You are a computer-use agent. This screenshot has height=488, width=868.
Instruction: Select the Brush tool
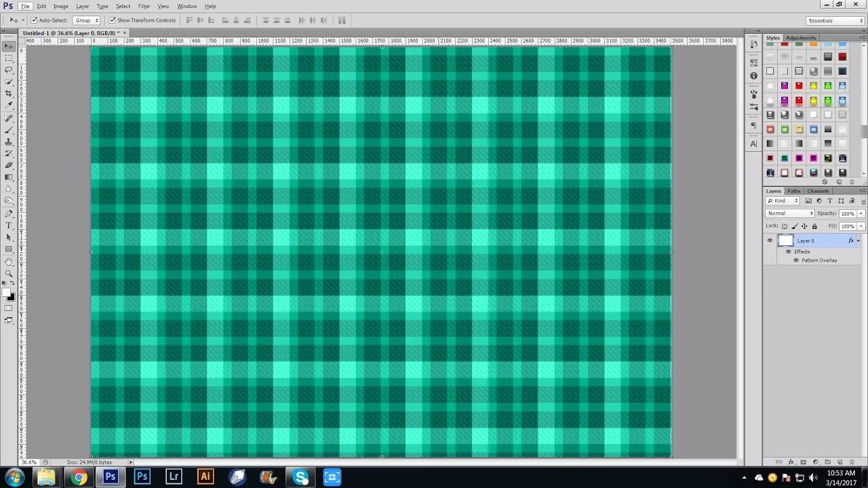click(x=9, y=129)
